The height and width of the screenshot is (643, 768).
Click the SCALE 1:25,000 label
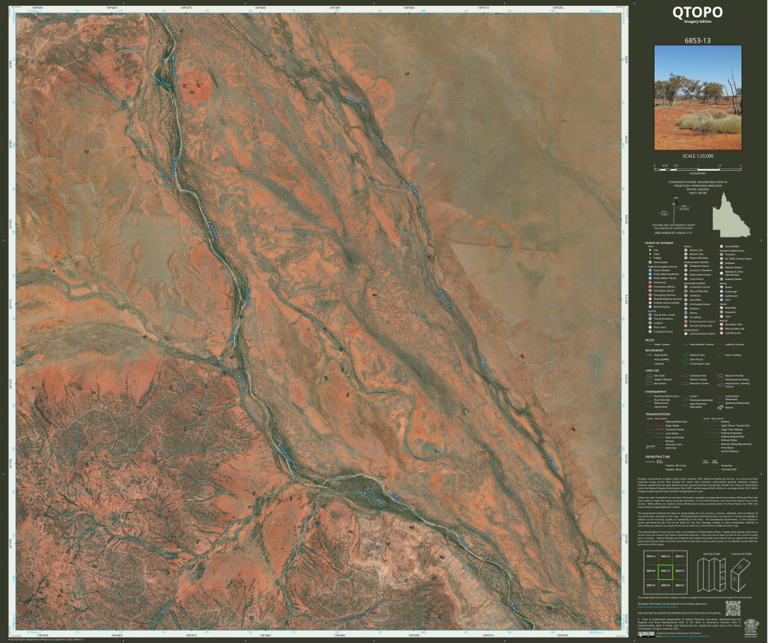[698, 156]
